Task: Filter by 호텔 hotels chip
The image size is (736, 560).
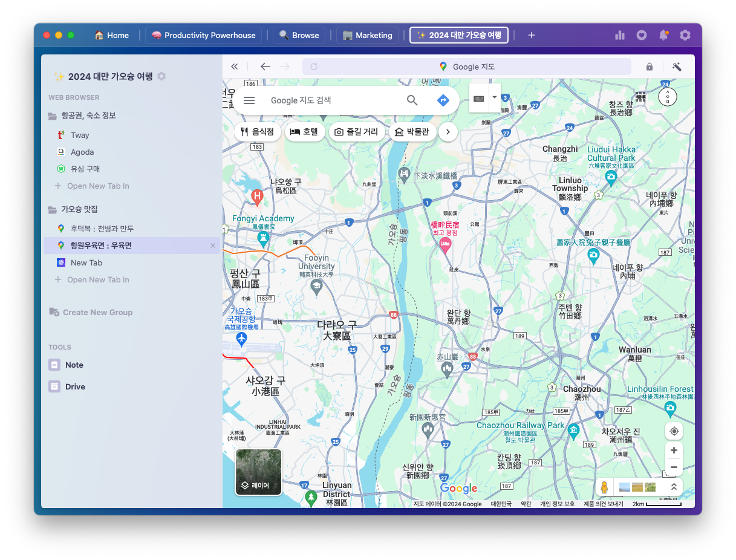Action: (x=305, y=131)
